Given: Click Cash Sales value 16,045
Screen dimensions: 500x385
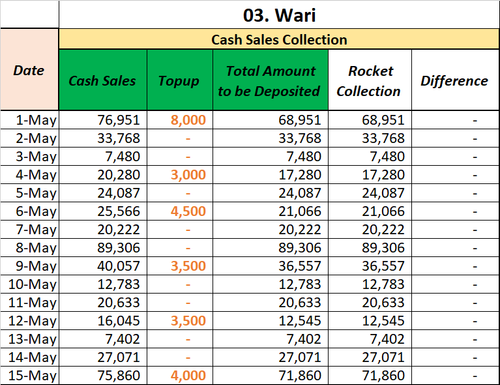Looking at the screenshot, I should point(103,321).
